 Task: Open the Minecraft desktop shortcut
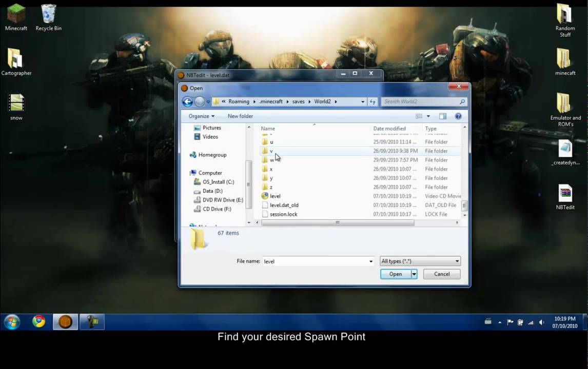[16, 17]
